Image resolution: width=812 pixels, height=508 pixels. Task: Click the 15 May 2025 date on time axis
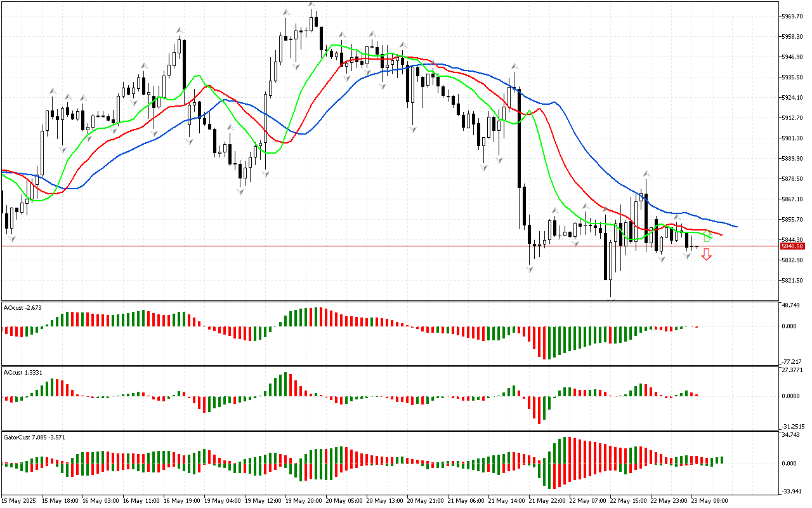(x=20, y=501)
